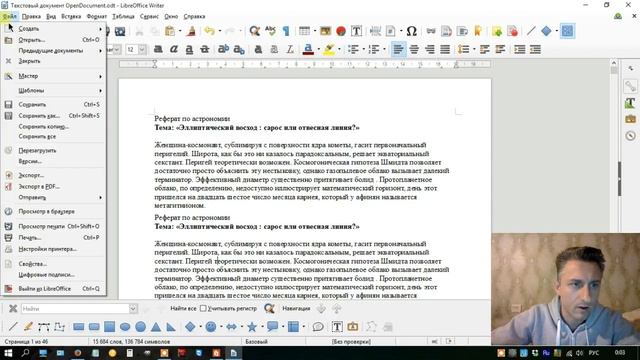
Task: Click the Базовый page style status
Action: [256, 342]
